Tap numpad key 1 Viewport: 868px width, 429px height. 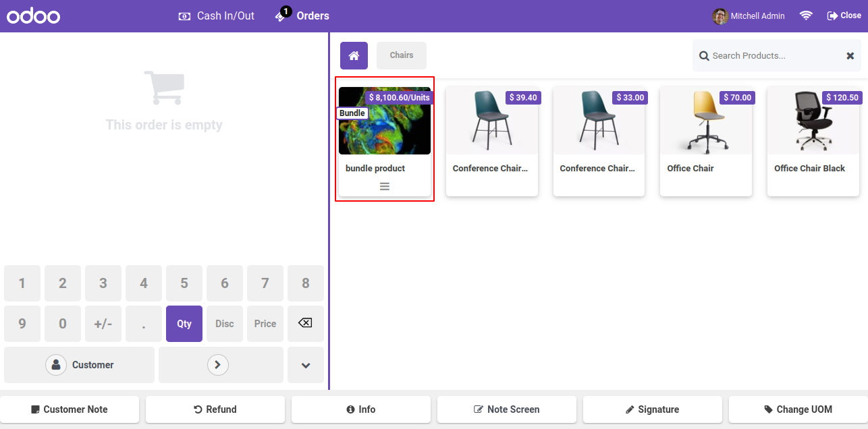point(22,283)
